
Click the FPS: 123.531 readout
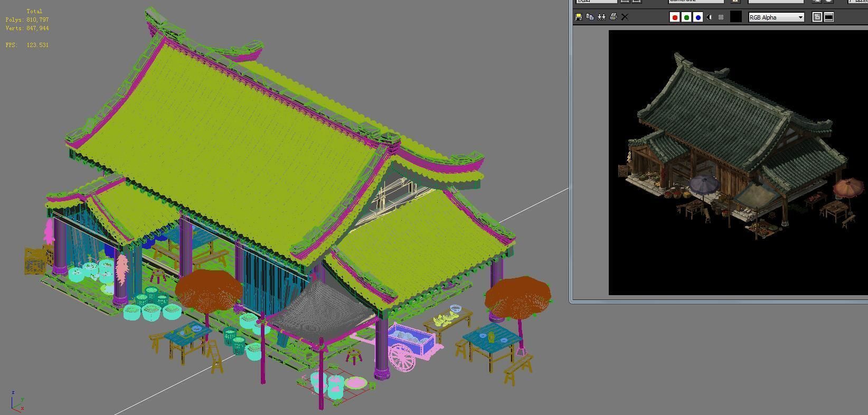click(27, 45)
